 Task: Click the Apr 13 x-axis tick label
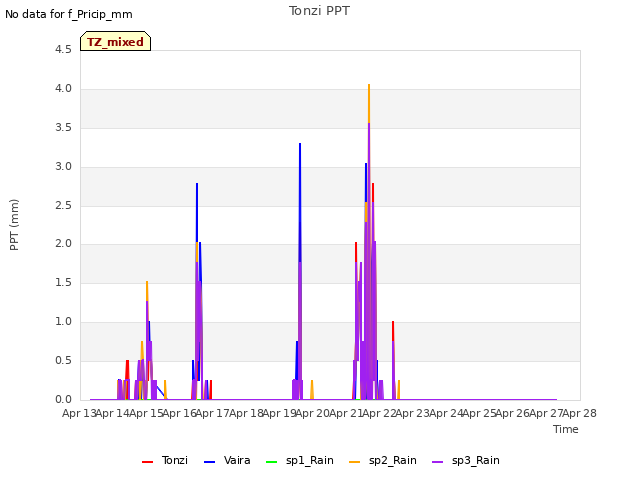tap(79, 413)
